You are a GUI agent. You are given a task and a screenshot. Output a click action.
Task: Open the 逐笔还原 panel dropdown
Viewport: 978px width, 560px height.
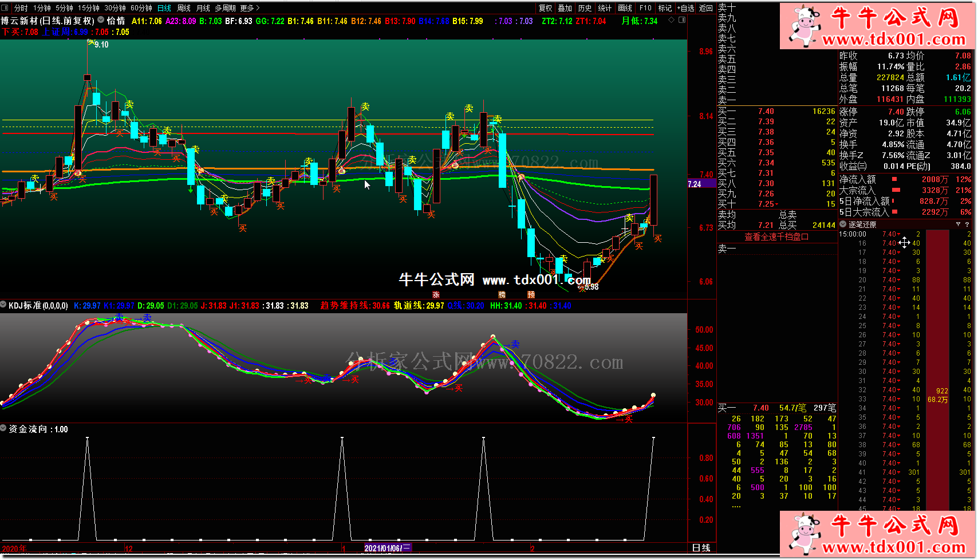point(843,224)
